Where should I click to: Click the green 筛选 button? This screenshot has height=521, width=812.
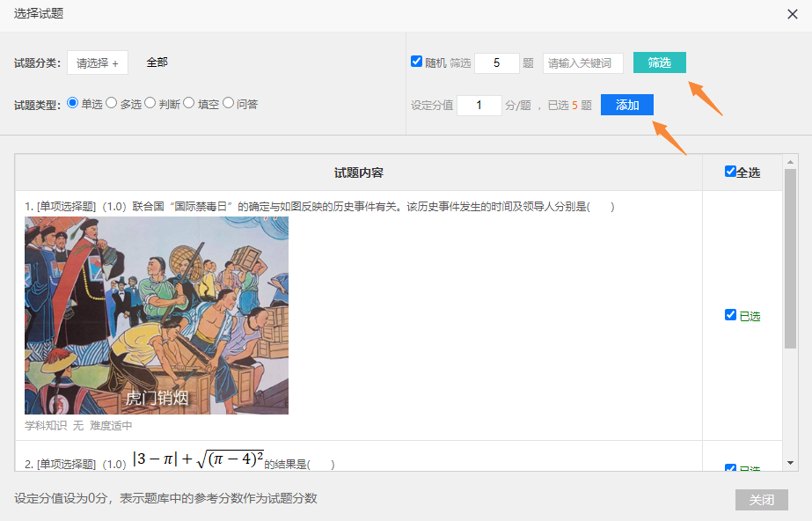coord(659,62)
